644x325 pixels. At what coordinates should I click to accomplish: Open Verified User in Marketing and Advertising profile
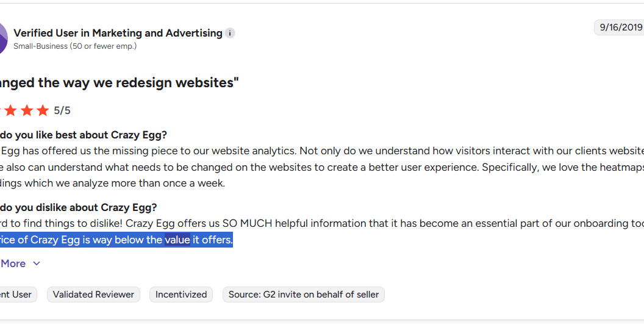tap(118, 33)
